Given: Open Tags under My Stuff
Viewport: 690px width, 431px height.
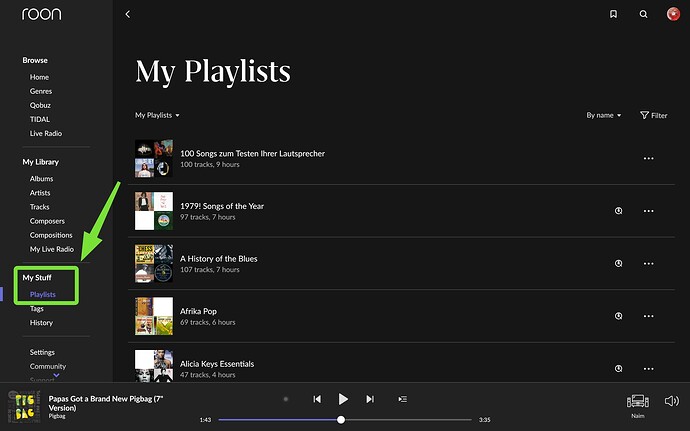Looking at the screenshot, I should [37, 309].
